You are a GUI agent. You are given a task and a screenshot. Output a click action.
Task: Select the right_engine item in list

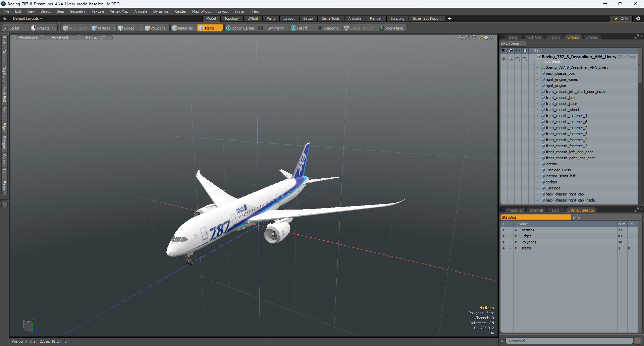click(x=555, y=85)
